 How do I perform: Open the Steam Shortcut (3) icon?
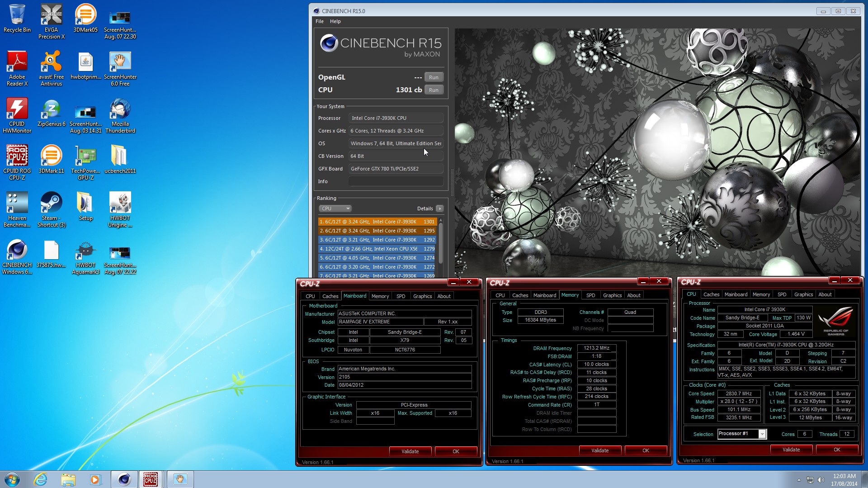pos(52,209)
